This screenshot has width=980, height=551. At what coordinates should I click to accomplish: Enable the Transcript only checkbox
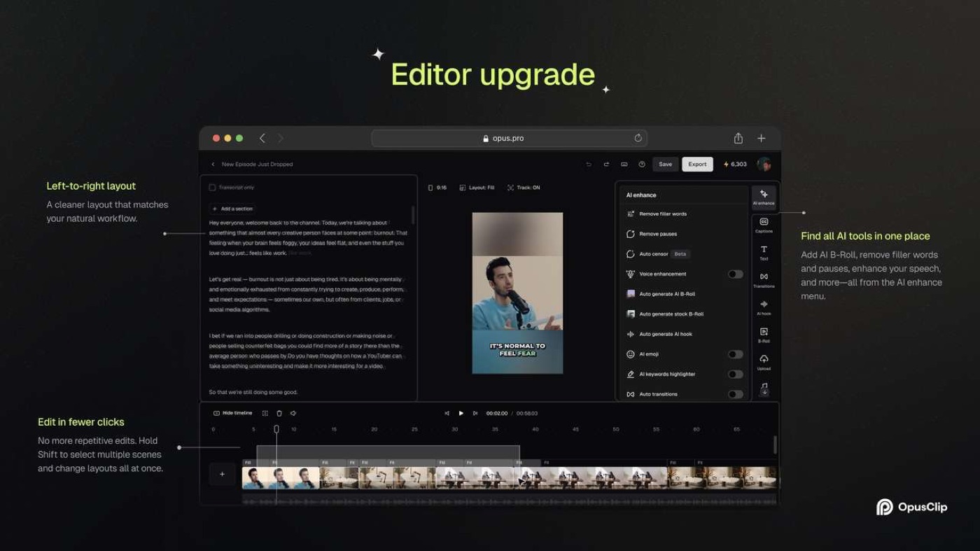pyautogui.click(x=212, y=188)
